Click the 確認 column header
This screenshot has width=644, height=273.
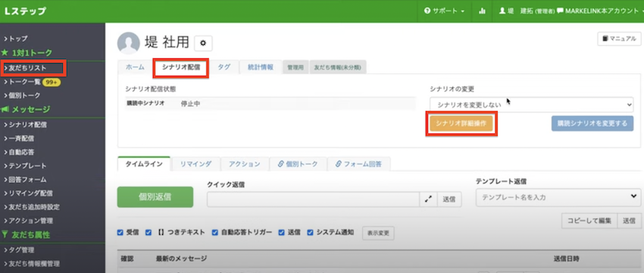127,259
